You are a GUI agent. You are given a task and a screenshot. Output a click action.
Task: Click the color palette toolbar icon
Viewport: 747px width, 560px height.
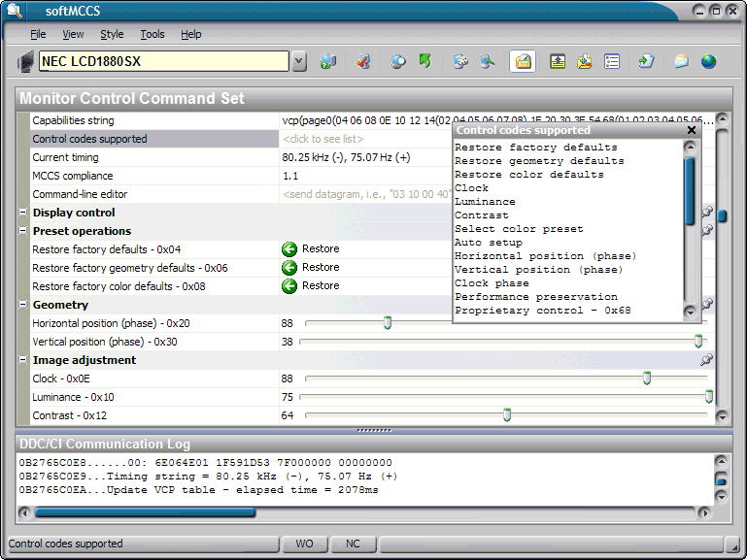coord(460,61)
